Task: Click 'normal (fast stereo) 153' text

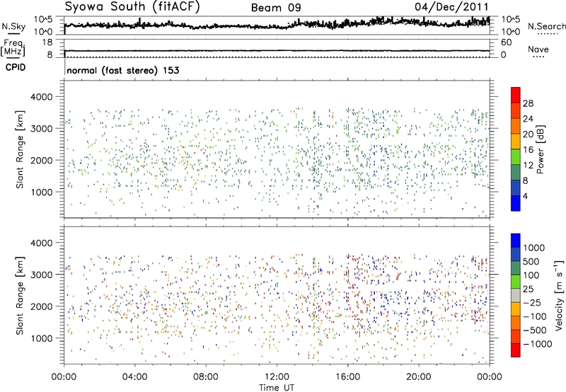Action: click(x=122, y=70)
